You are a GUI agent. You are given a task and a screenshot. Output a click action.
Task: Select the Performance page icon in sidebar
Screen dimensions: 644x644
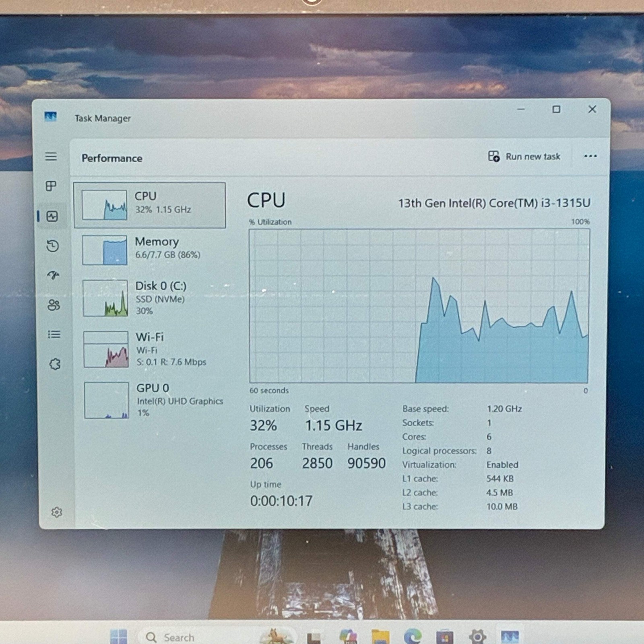(52, 217)
